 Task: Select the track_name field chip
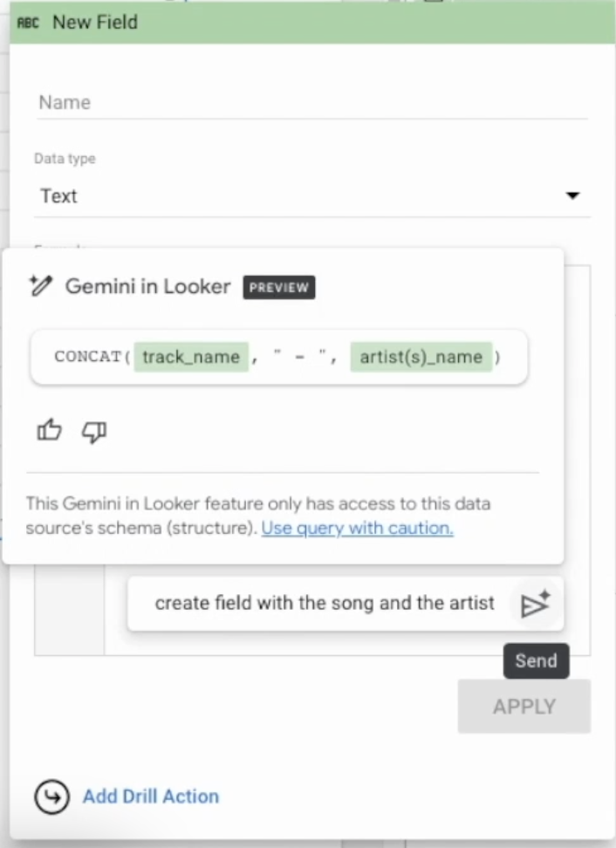191,357
